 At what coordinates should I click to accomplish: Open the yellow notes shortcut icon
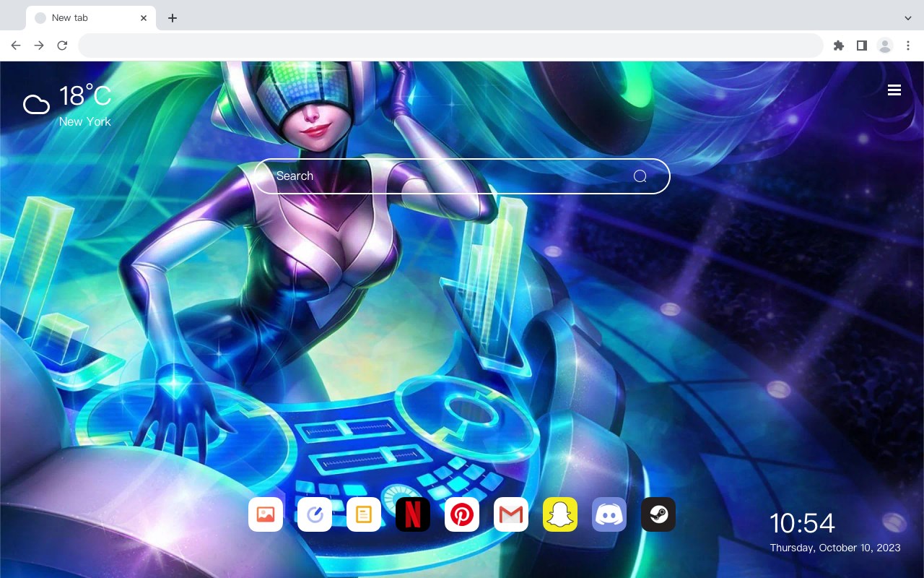[x=364, y=514]
